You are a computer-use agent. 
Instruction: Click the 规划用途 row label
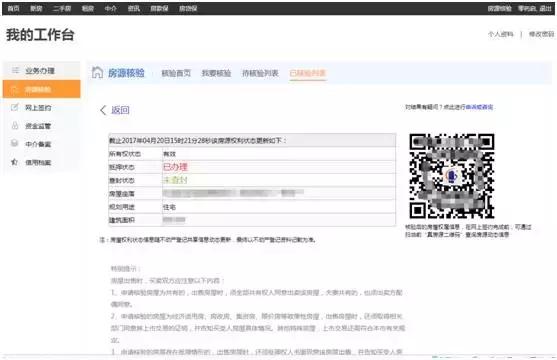[121, 207]
